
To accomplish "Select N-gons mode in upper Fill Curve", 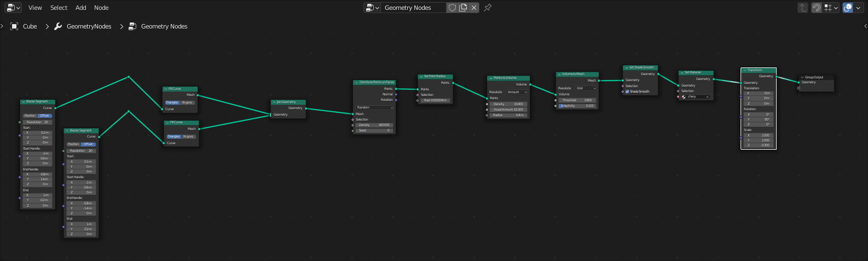I will [x=188, y=103].
